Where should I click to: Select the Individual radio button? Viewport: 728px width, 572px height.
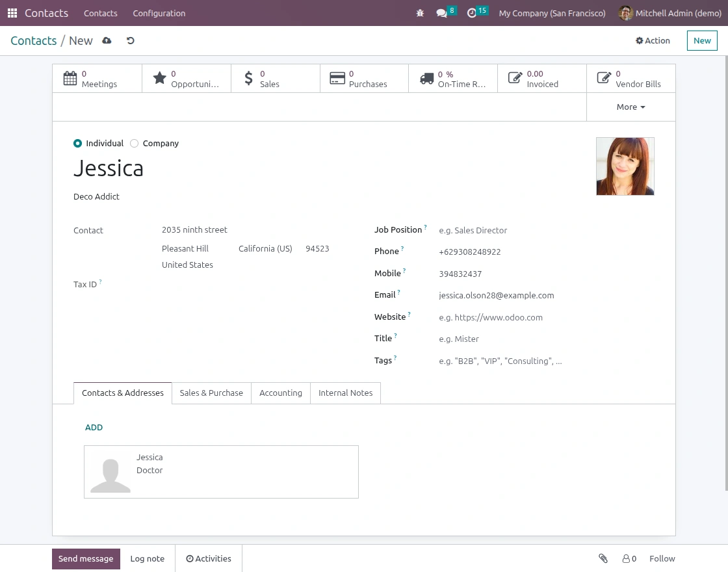[x=77, y=144]
